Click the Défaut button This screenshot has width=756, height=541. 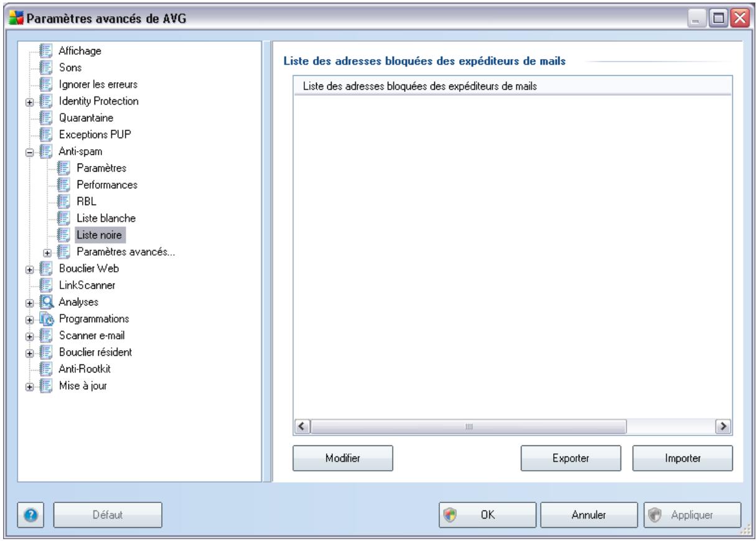click(x=108, y=516)
